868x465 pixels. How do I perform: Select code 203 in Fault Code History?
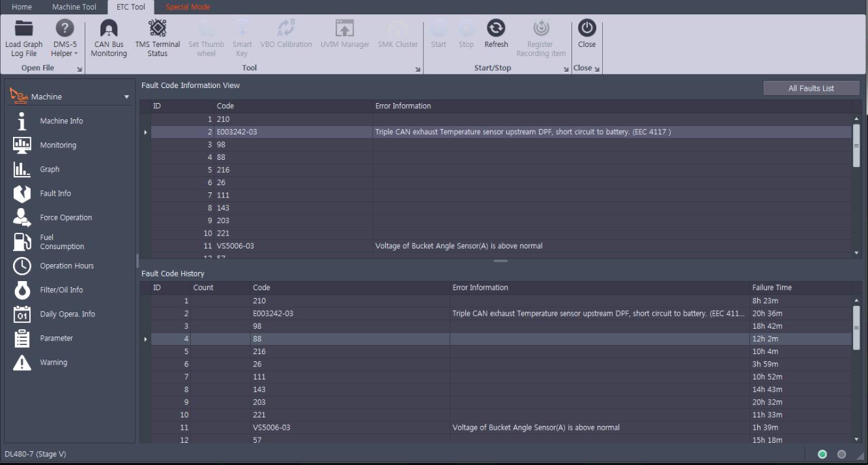[501, 402]
